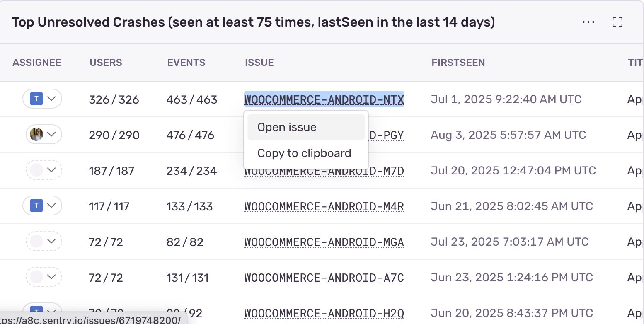This screenshot has width=644, height=324.
Task: Expand the assignee chevron in the 290 users row
Action: click(x=52, y=134)
